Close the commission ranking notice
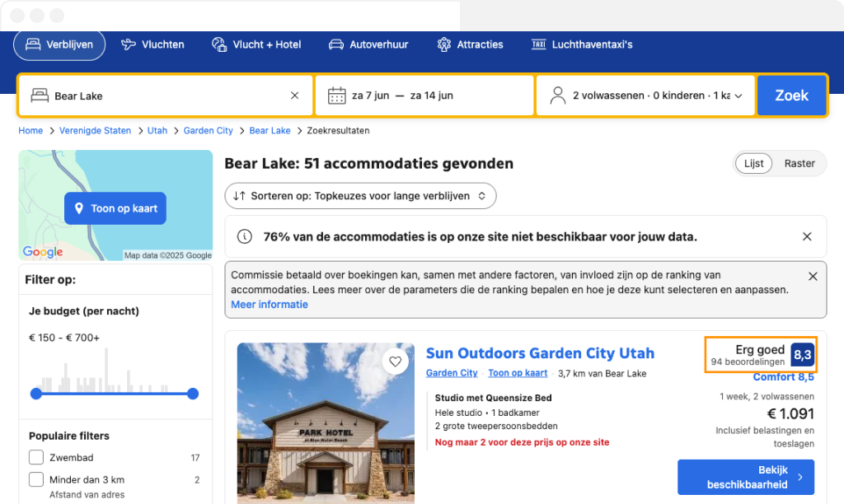The image size is (844, 504). pos(813,276)
